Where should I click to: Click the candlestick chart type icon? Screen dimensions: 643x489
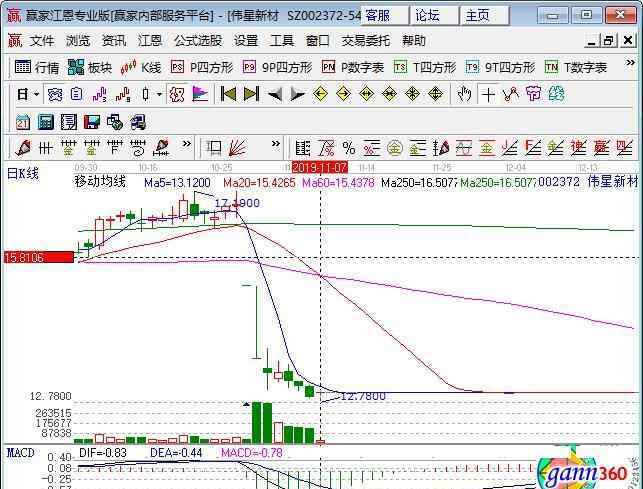(x=146, y=94)
